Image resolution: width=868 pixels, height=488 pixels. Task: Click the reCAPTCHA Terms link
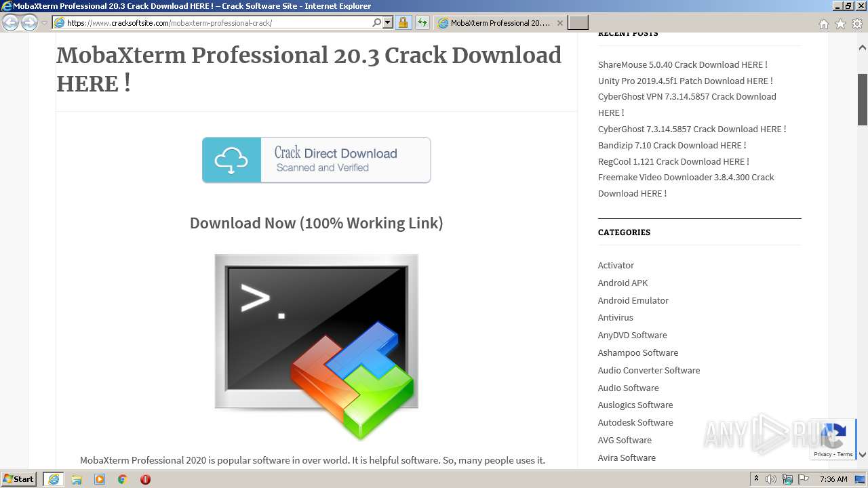(x=845, y=454)
